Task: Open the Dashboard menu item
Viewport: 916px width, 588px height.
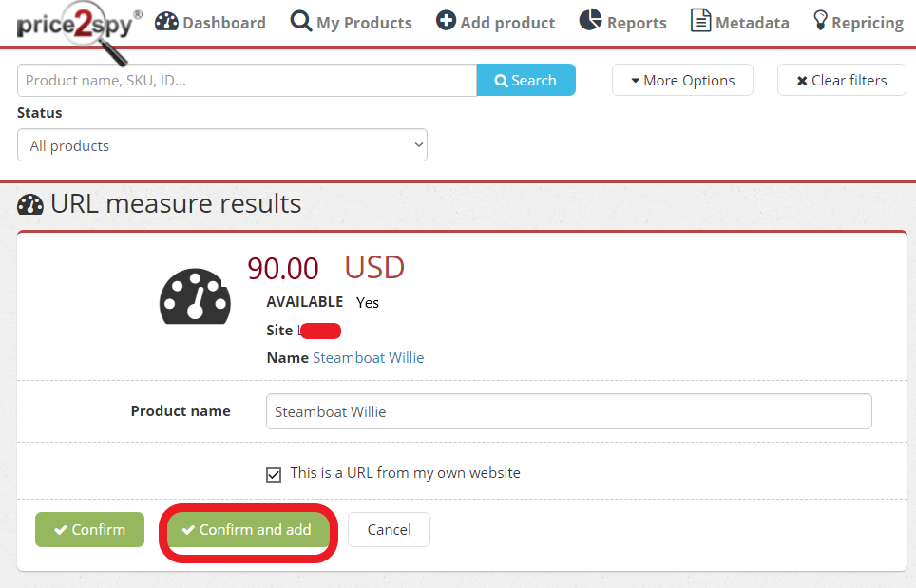Action: click(x=210, y=22)
